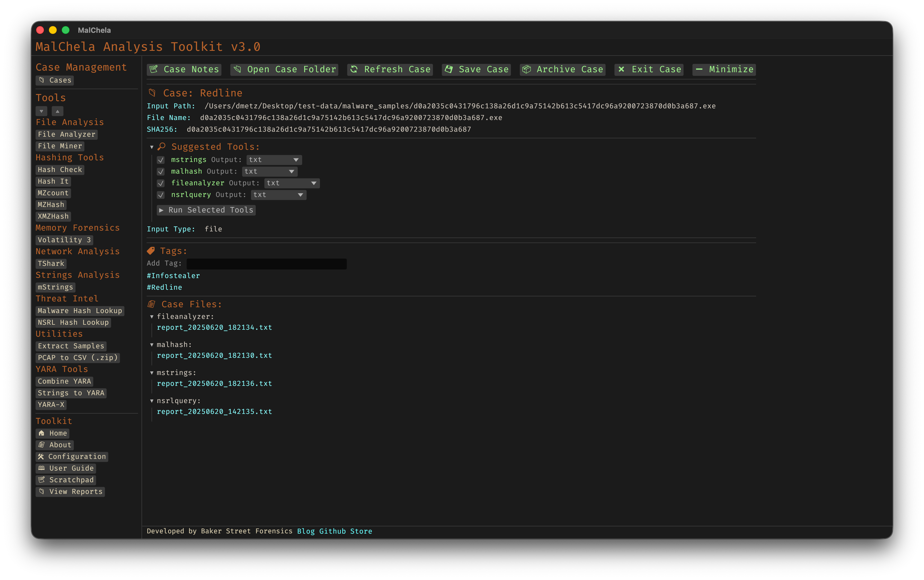Open Configuration settings
Image resolution: width=924 pixels, height=580 pixels.
click(72, 457)
